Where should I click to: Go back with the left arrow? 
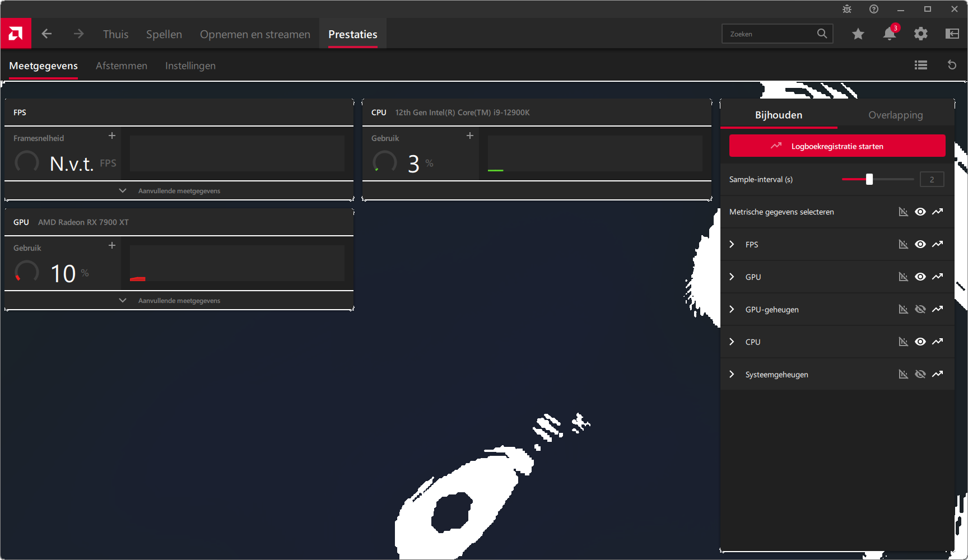click(46, 34)
